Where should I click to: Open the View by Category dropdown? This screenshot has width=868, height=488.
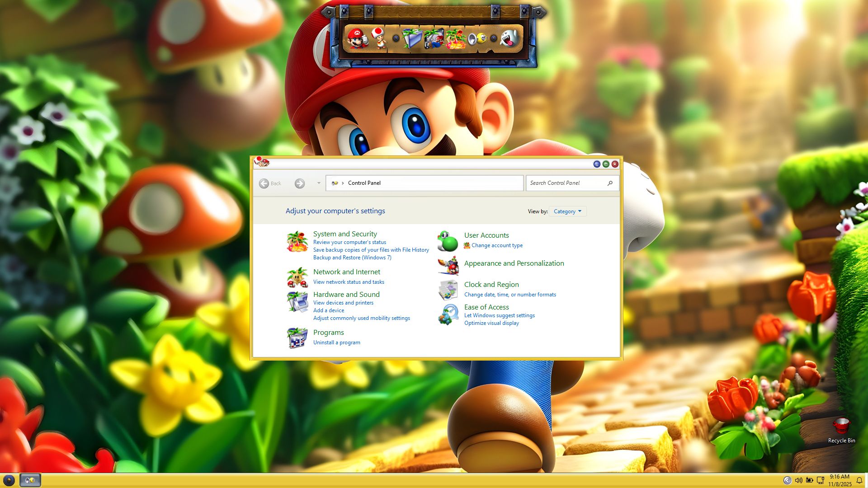point(567,211)
